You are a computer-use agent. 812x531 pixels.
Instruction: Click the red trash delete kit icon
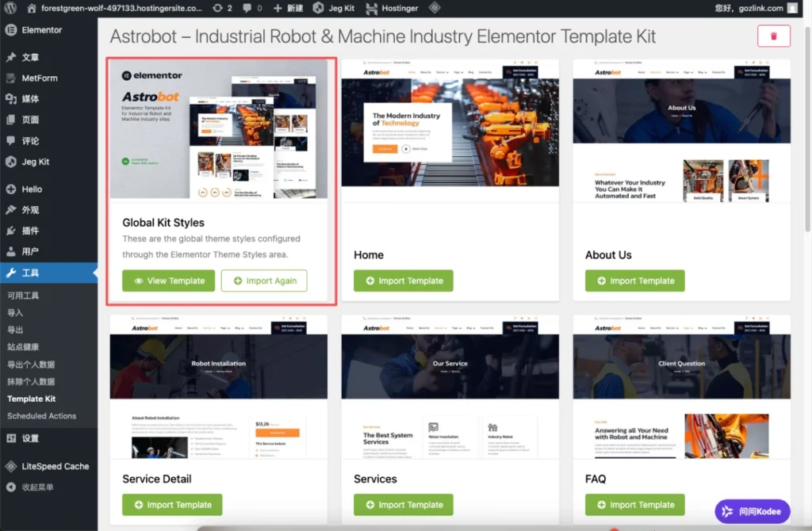click(774, 36)
